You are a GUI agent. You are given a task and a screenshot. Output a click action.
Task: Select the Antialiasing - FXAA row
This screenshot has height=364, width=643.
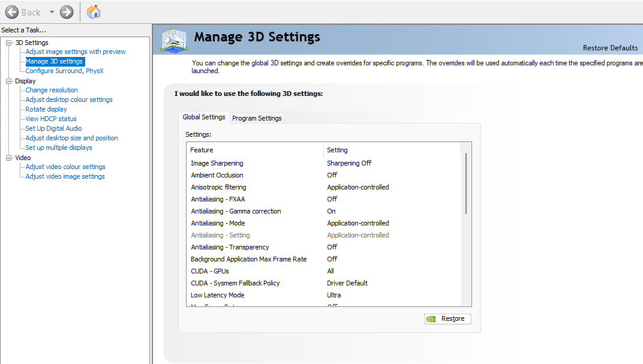324,199
